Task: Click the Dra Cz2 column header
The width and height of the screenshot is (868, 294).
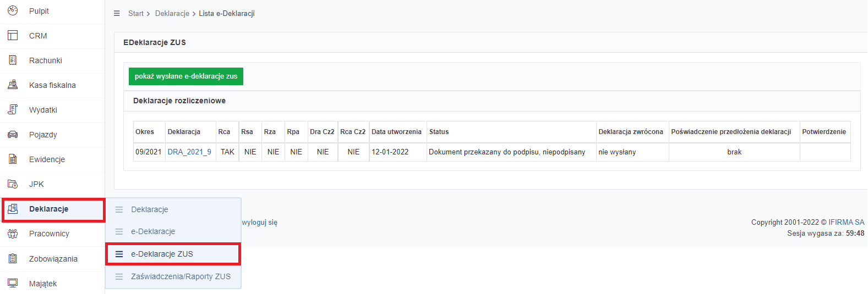Action: 322,132
